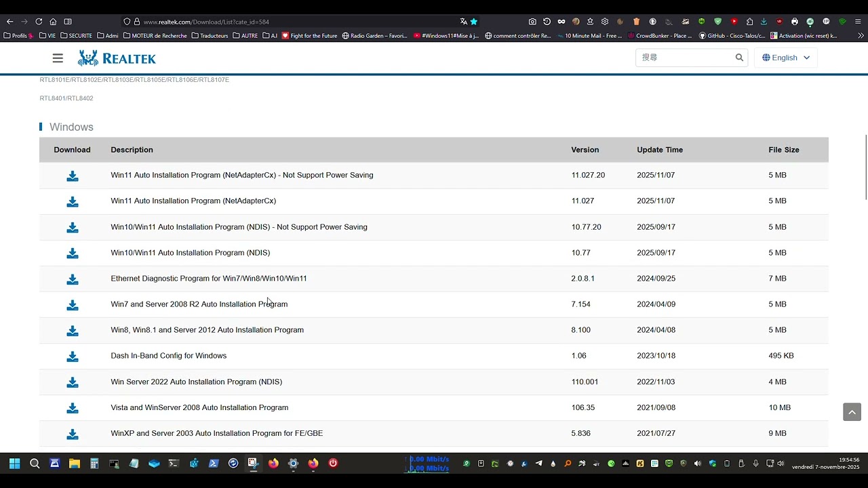868x488 pixels.
Task: Open File Explorer from taskbar
Action: pyautogui.click(x=75, y=464)
